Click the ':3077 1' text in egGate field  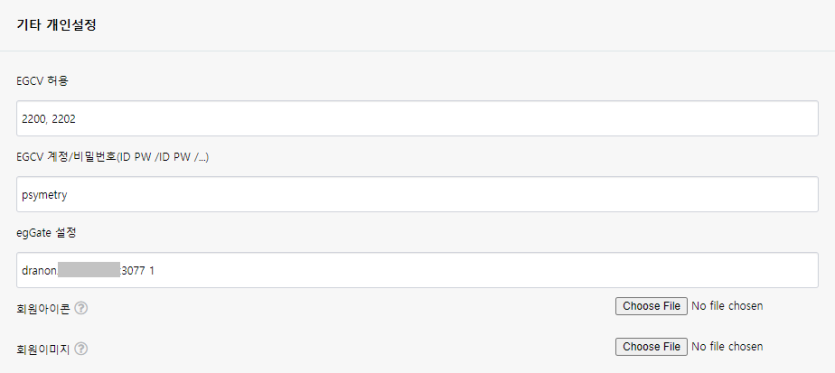tap(137, 271)
